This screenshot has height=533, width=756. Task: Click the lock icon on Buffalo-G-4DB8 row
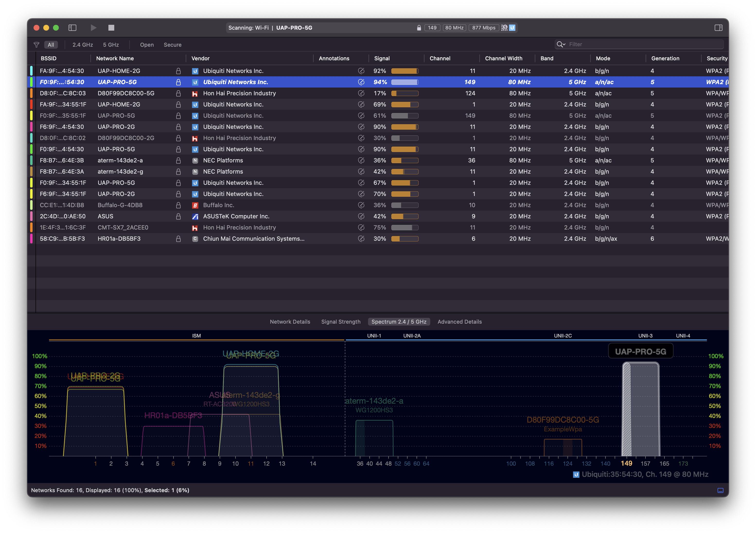[178, 205]
